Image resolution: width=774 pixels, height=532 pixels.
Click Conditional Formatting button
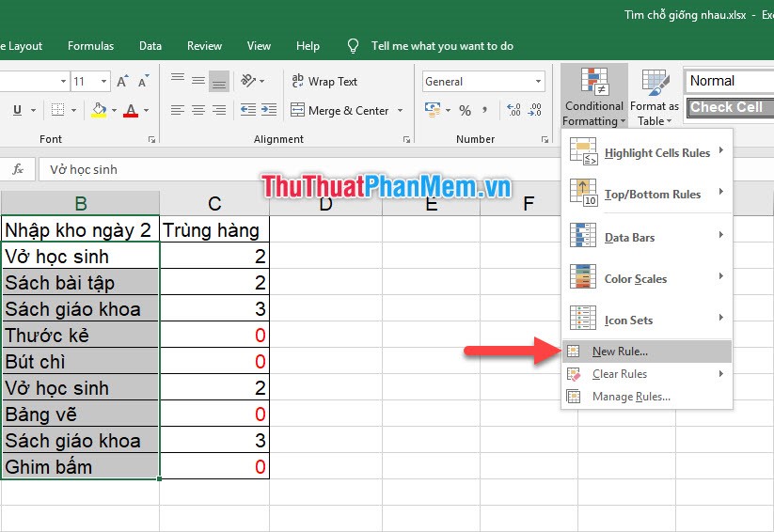pyautogui.click(x=594, y=96)
